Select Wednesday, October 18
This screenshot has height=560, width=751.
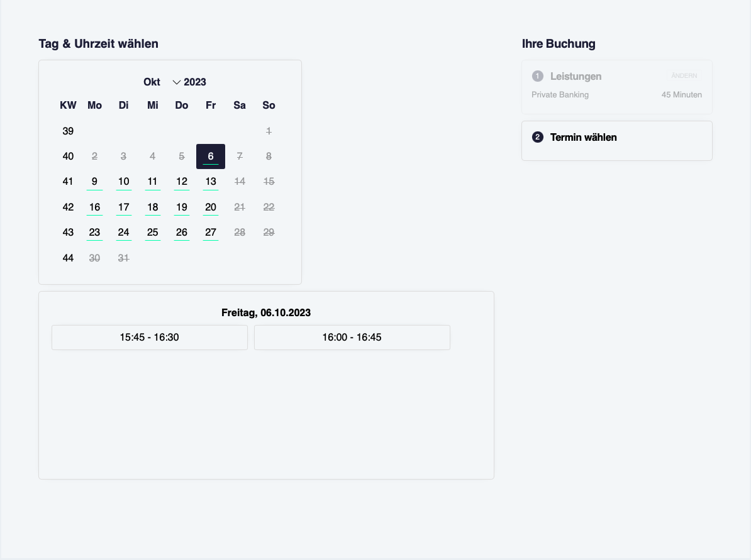click(x=153, y=207)
